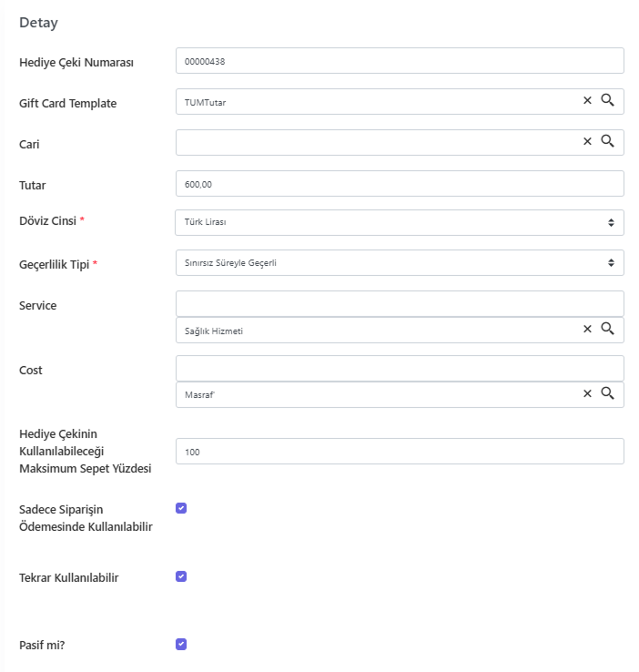
Task: Click the empty Cost input box
Action: (x=400, y=368)
